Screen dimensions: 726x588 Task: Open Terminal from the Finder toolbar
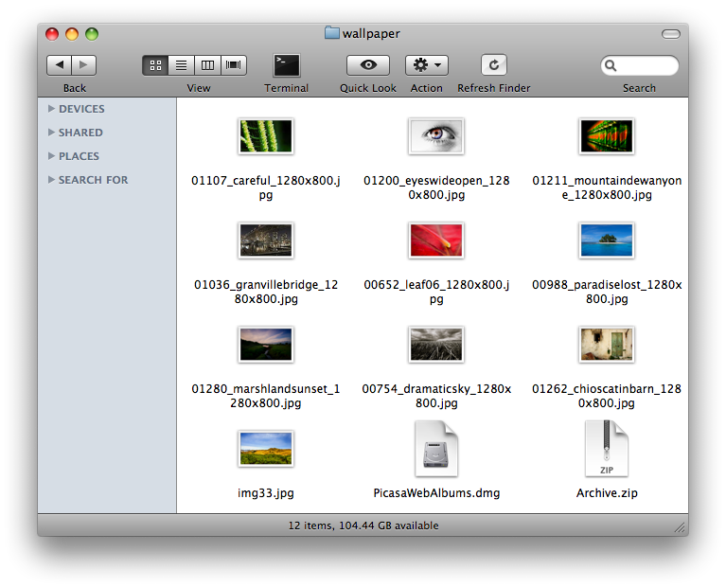click(286, 65)
